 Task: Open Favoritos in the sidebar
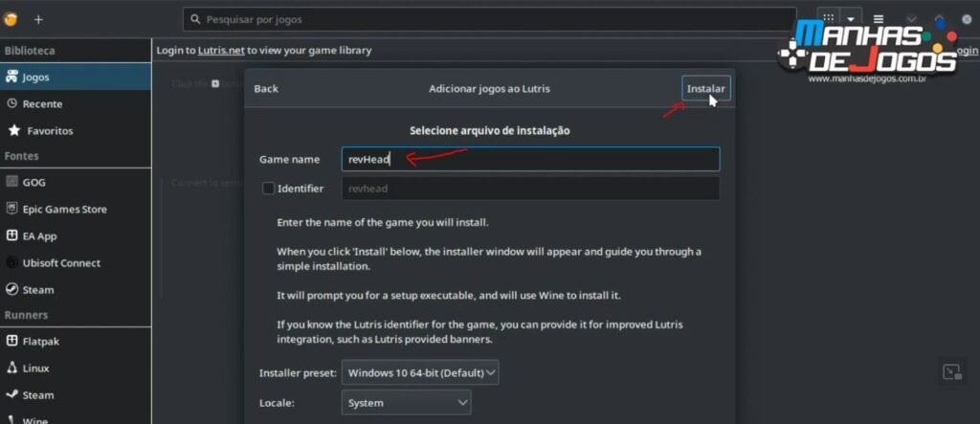(x=75, y=131)
